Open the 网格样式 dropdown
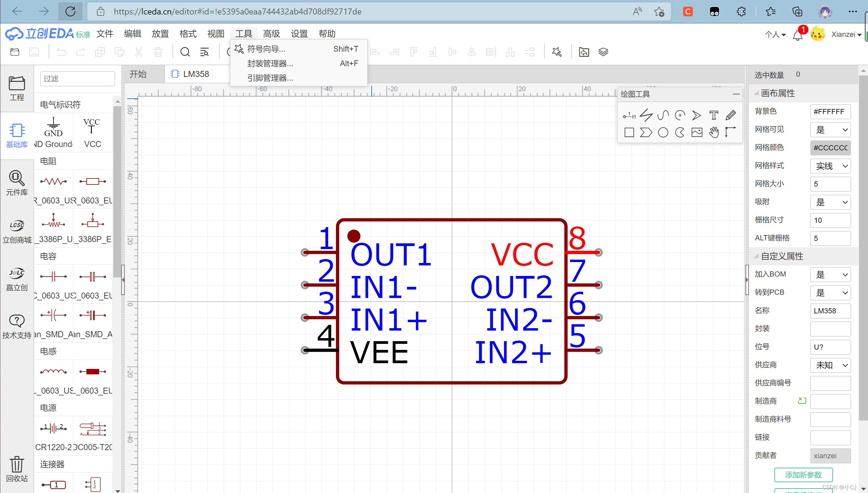This screenshot has height=493, width=868. coord(830,166)
